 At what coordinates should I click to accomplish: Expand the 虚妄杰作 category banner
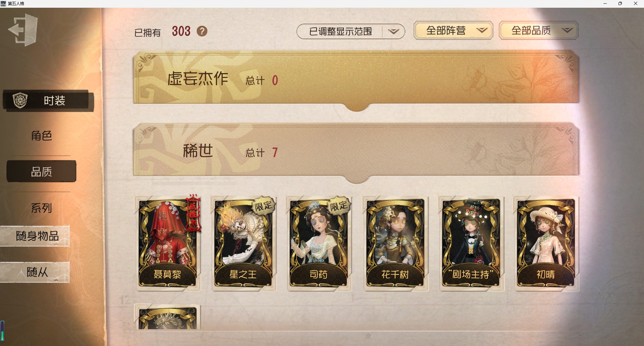tap(356, 79)
